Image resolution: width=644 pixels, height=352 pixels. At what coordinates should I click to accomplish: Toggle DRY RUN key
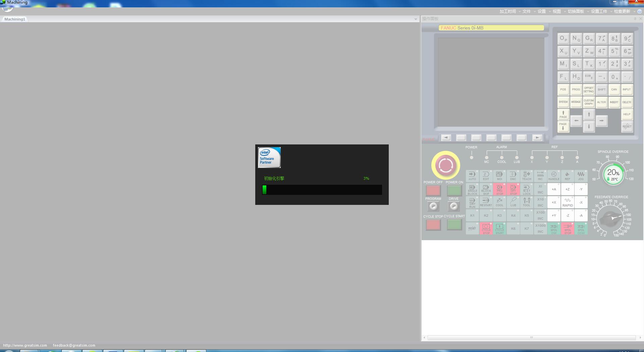tap(472, 202)
